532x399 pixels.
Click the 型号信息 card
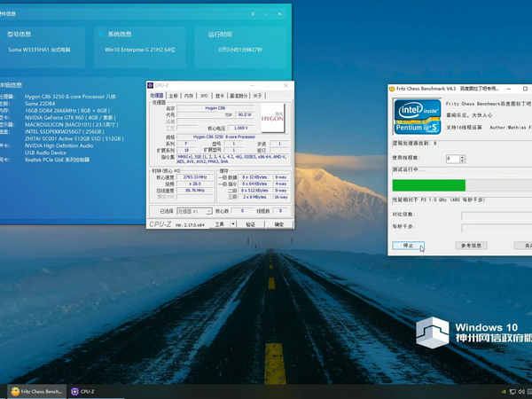pyautogui.click(x=42, y=47)
